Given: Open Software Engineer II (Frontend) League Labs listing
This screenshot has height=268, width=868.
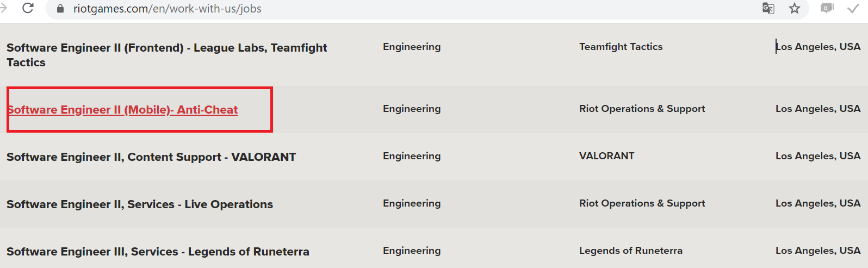Looking at the screenshot, I should 166,55.
